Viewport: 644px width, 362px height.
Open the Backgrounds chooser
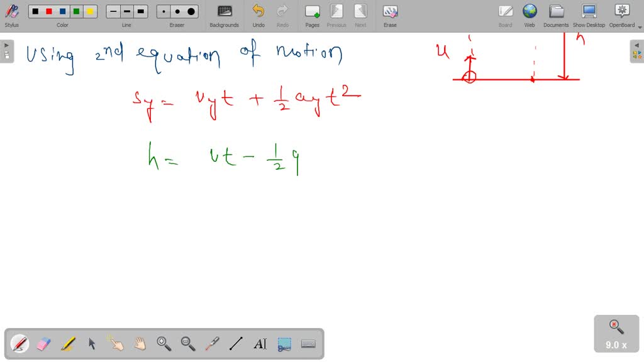(x=224, y=15)
